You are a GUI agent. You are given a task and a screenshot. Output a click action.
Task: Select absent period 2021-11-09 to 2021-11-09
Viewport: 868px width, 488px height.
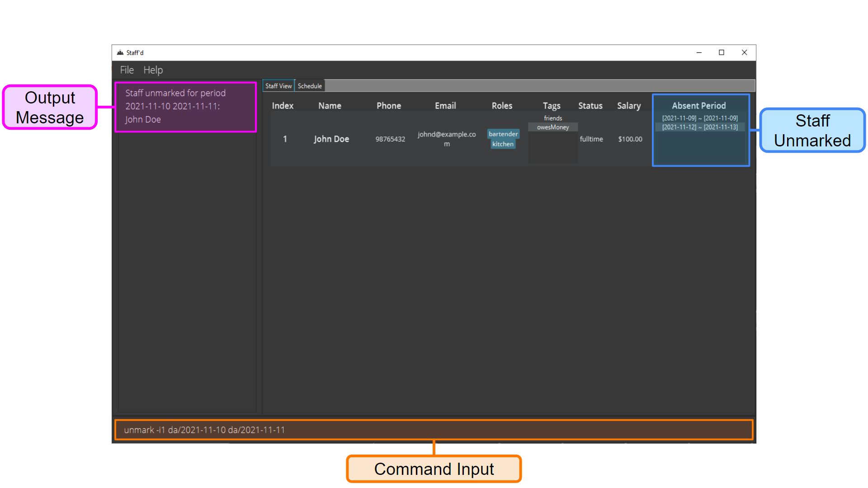pos(700,118)
